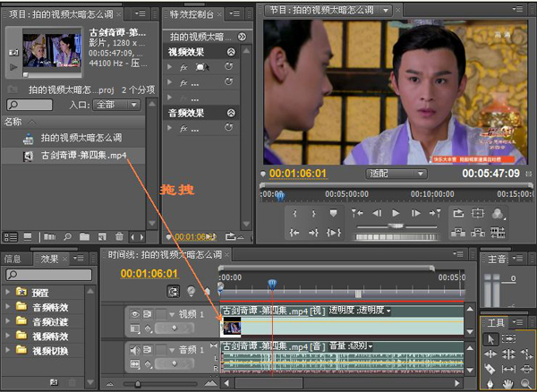The width and height of the screenshot is (537, 392).
Task: Expand the 视频特效 folder
Action: click(7, 336)
